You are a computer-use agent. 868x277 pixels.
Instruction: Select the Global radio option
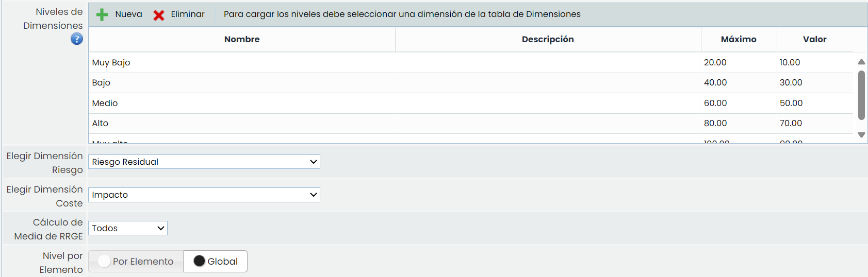(x=216, y=262)
